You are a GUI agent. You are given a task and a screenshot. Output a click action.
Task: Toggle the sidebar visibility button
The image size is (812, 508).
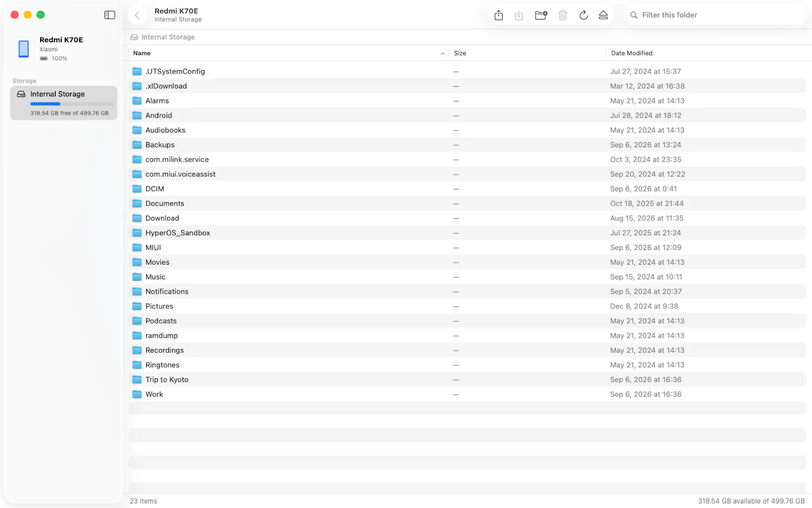point(110,15)
